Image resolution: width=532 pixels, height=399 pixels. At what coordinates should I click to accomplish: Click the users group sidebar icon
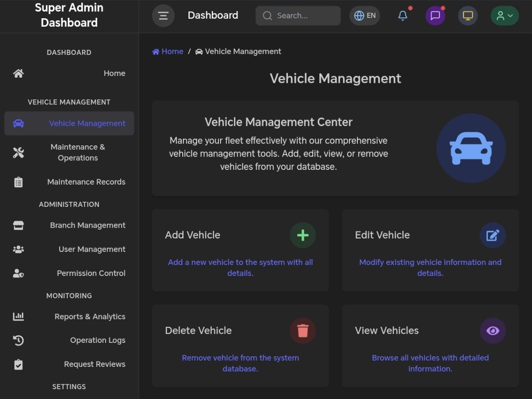click(x=18, y=249)
